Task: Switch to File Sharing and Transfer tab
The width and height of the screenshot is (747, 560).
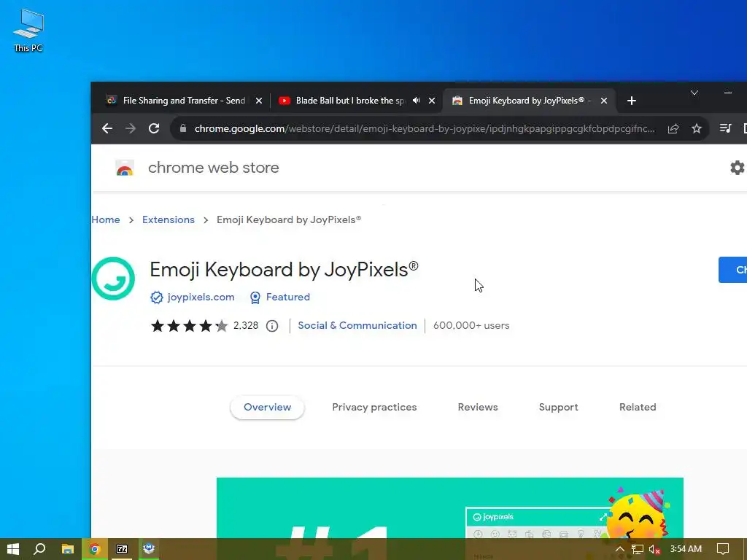Action: point(184,101)
